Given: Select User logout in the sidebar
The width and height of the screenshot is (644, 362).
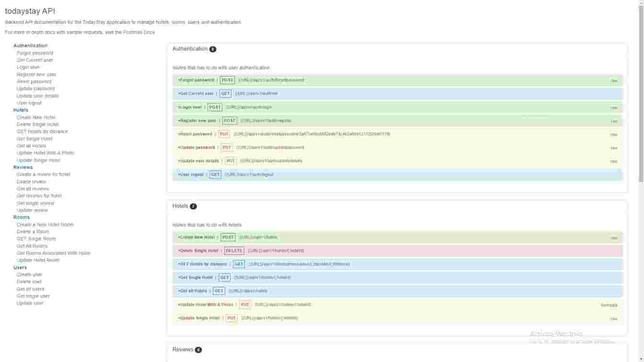Looking at the screenshot, I should coord(29,103).
